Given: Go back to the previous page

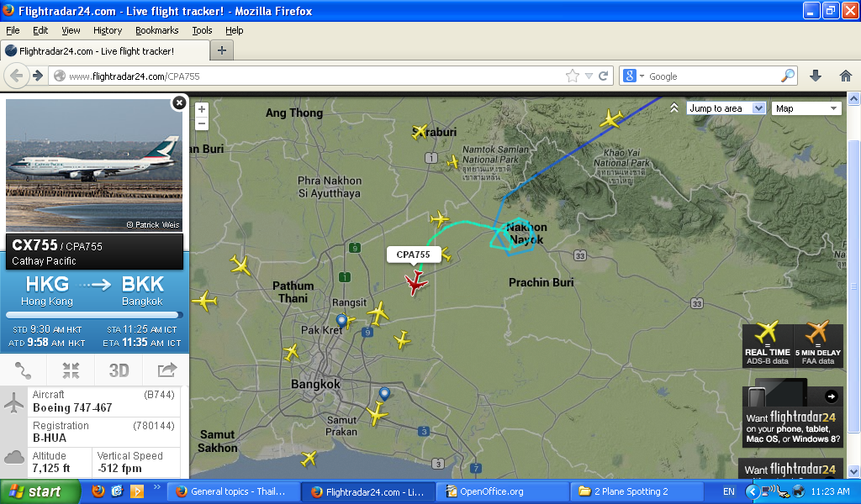Looking at the screenshot, I should 17,76.
